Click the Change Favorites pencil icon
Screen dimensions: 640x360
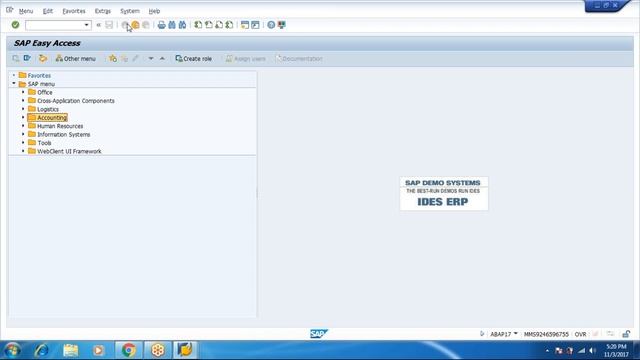point(136,58)
